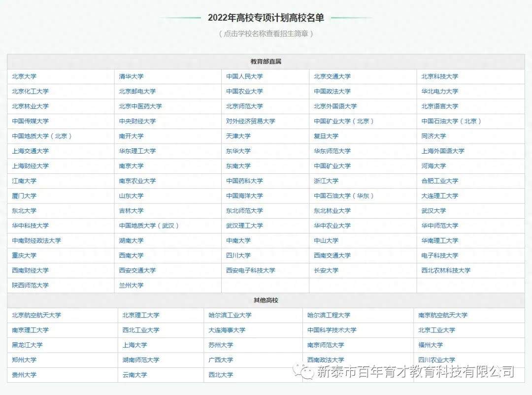Open 中国地质大学（武汉） link
Image resolution: width=532 pixels, height=395 pixels.
tap(149, 226)
